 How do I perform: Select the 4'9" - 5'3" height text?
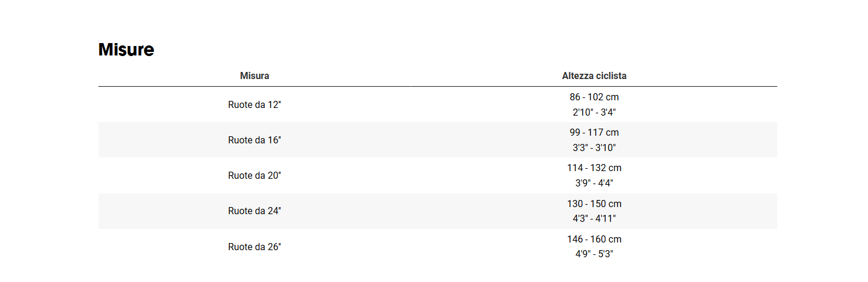click(594, 254)
